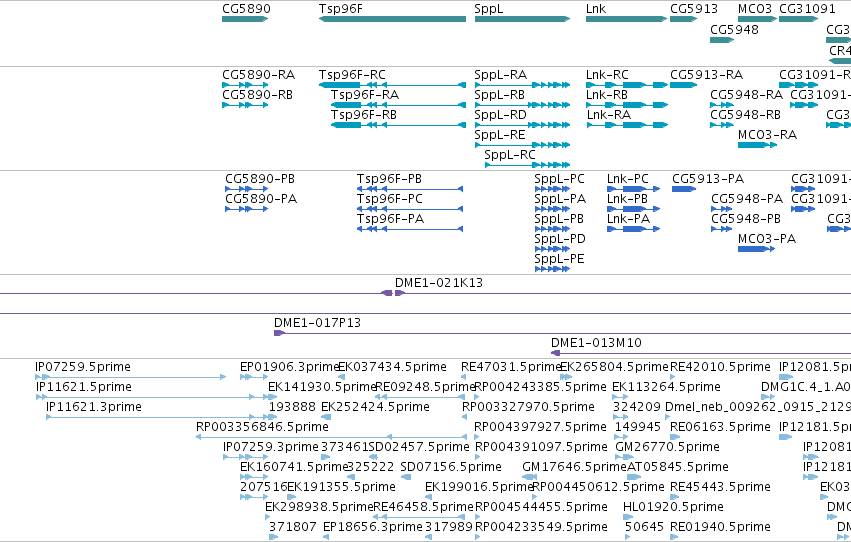The height and width of the screenshot is (542, 851).
Task: Select BAC clone DME1-017P13
Action: point(562,333)
